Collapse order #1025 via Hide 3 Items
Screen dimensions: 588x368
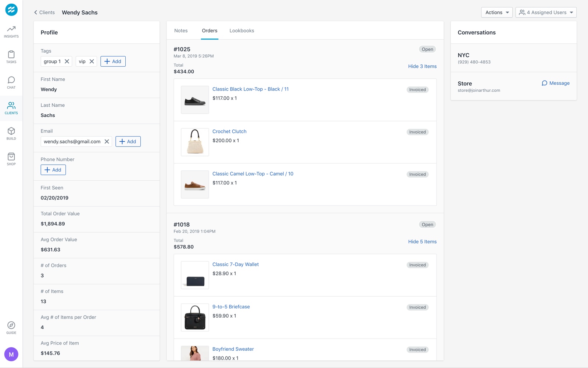pos(422,66)
